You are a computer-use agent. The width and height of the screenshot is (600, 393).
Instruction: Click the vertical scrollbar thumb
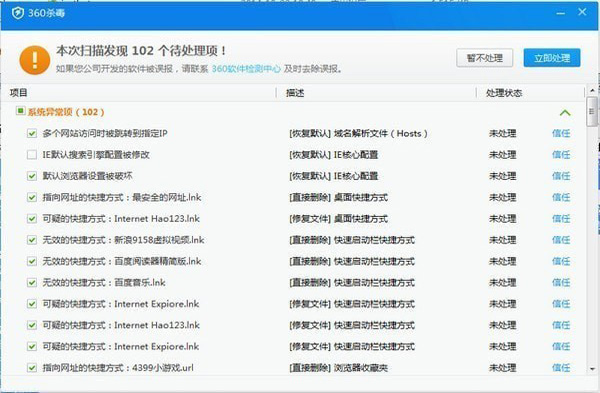(592, 111)
